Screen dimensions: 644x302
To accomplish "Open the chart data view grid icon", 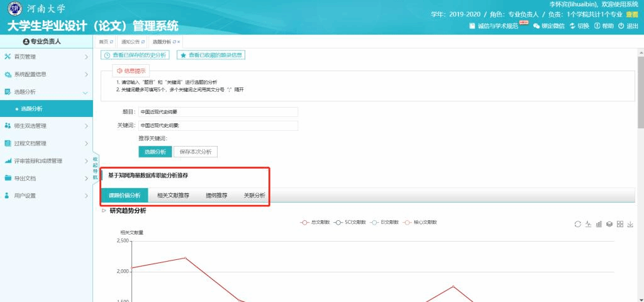I will (x=620, y=224).
